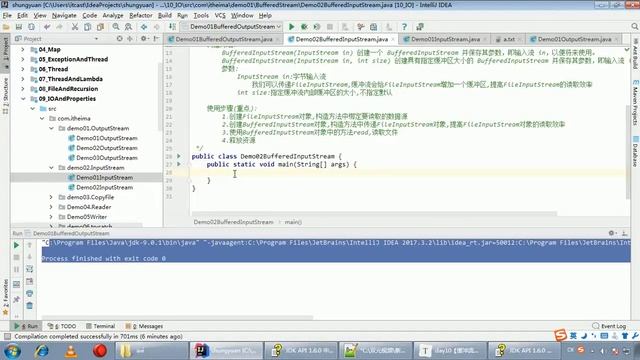Image resolution: width=640 pixels, height=360 pixels.
Task: Click the Help question mark icon
Action: 404,27
